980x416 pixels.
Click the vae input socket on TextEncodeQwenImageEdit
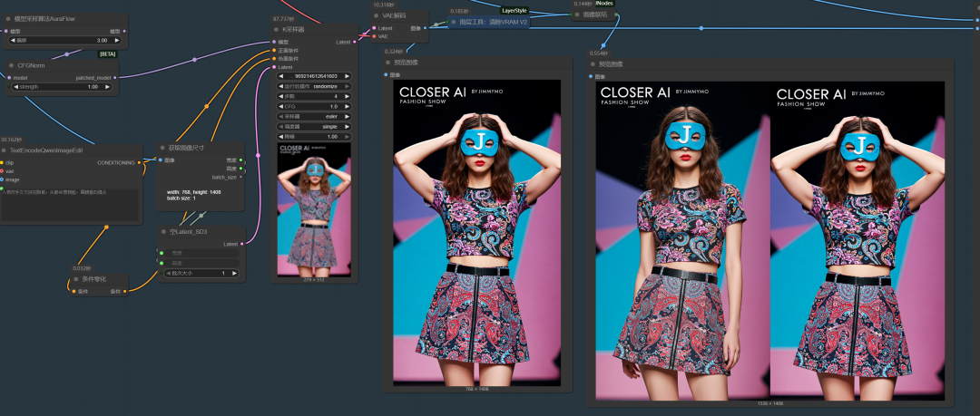[x=1, y=171]
